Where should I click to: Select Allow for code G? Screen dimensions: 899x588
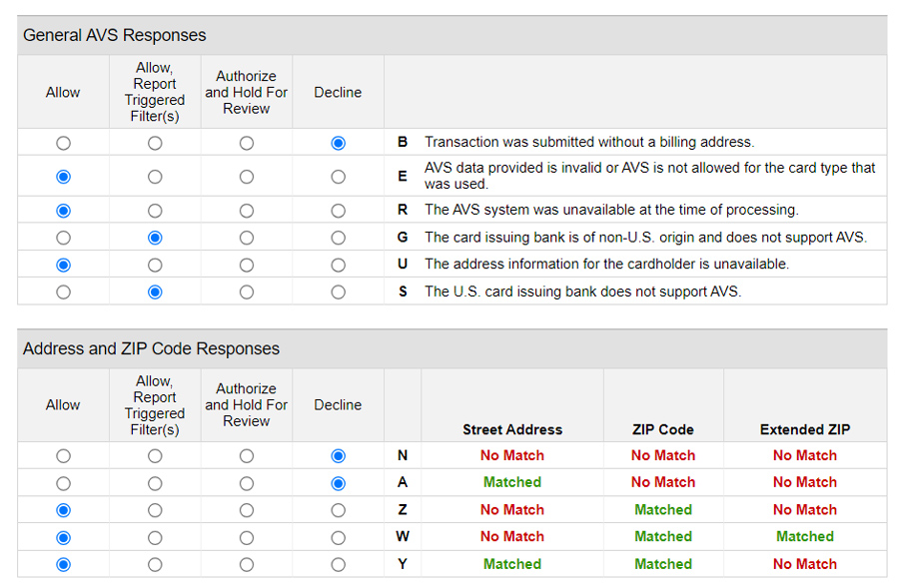pos(63,238)
